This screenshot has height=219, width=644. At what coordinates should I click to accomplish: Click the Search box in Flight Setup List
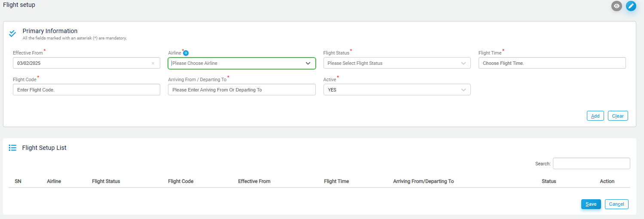[592, 164]
